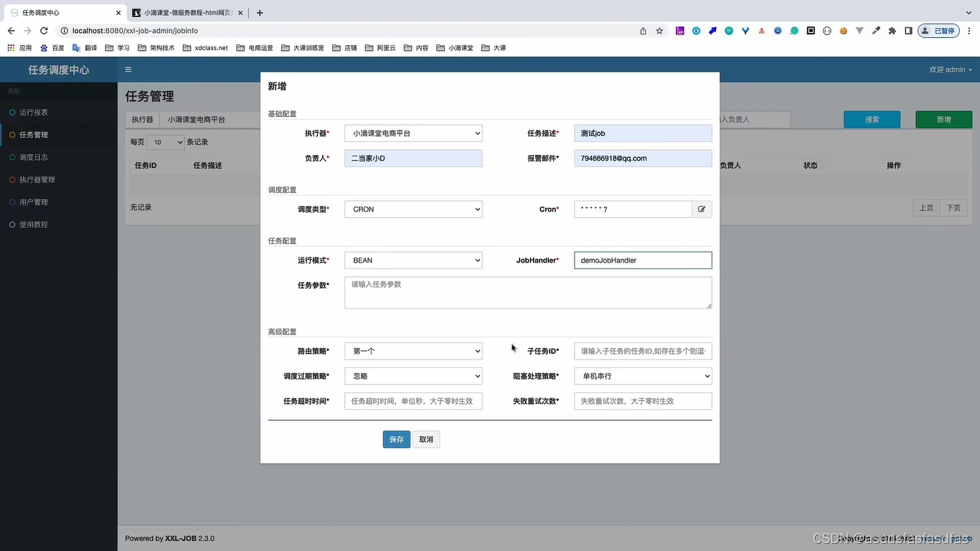980x551 pixels.
Task: Change the 每页 records per page dropdown
Action: point(166,142)
